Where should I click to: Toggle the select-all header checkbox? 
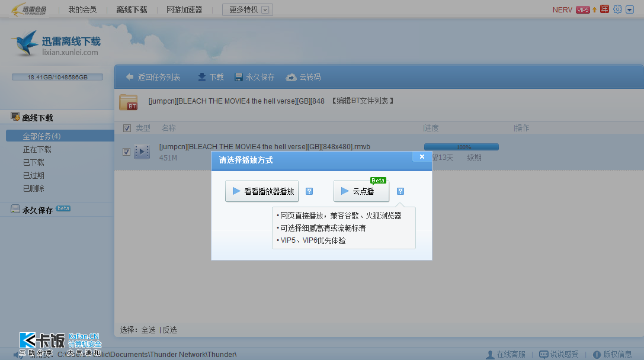127,128
